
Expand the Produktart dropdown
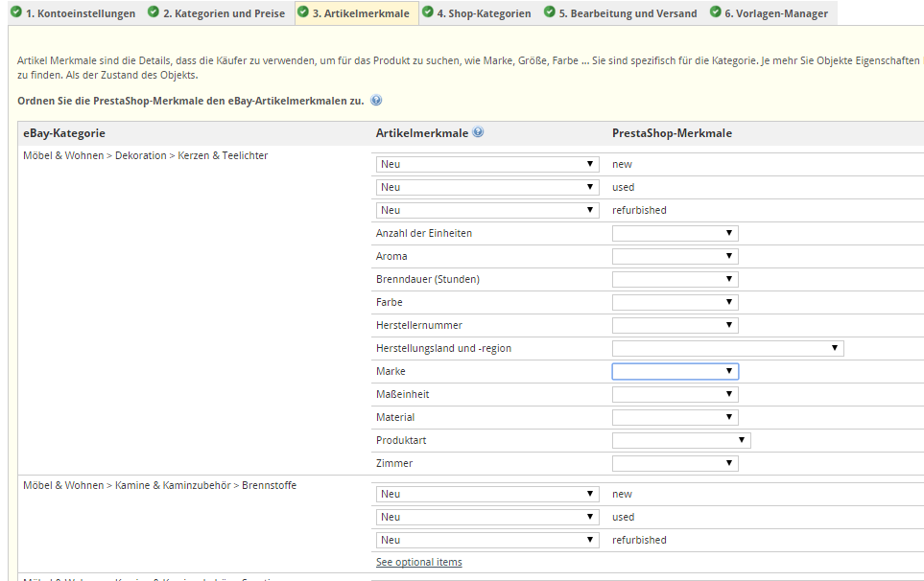(x=680, y=440)
